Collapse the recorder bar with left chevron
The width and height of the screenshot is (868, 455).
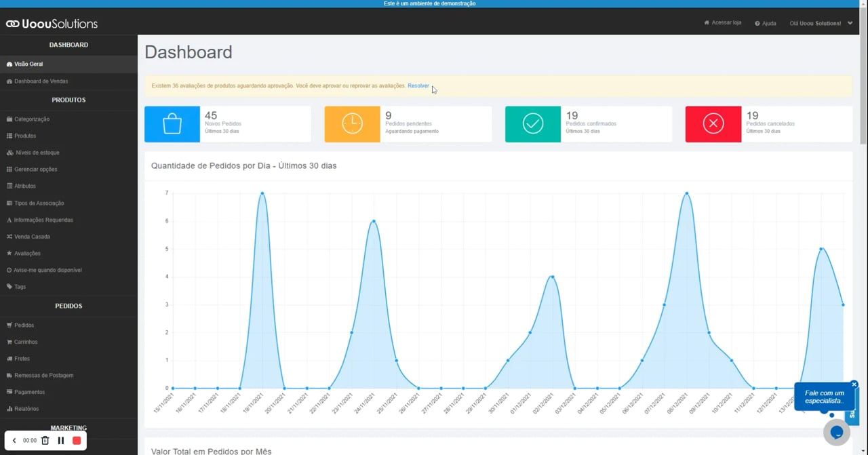click(14, 441)
